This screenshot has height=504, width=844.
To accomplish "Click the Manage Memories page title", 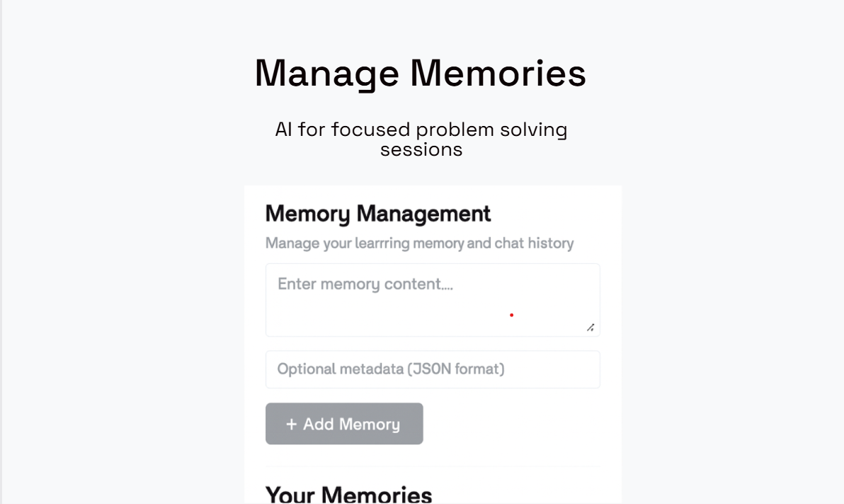I will point(421,73).
